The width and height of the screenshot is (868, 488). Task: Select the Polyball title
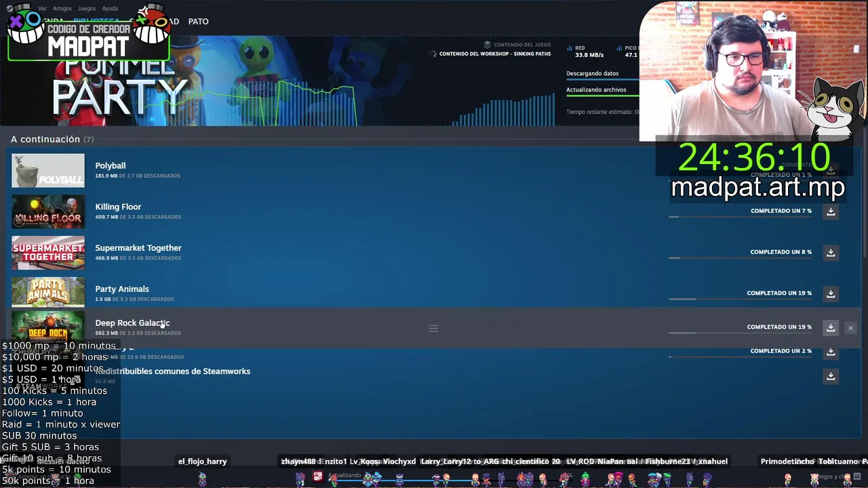111,165
